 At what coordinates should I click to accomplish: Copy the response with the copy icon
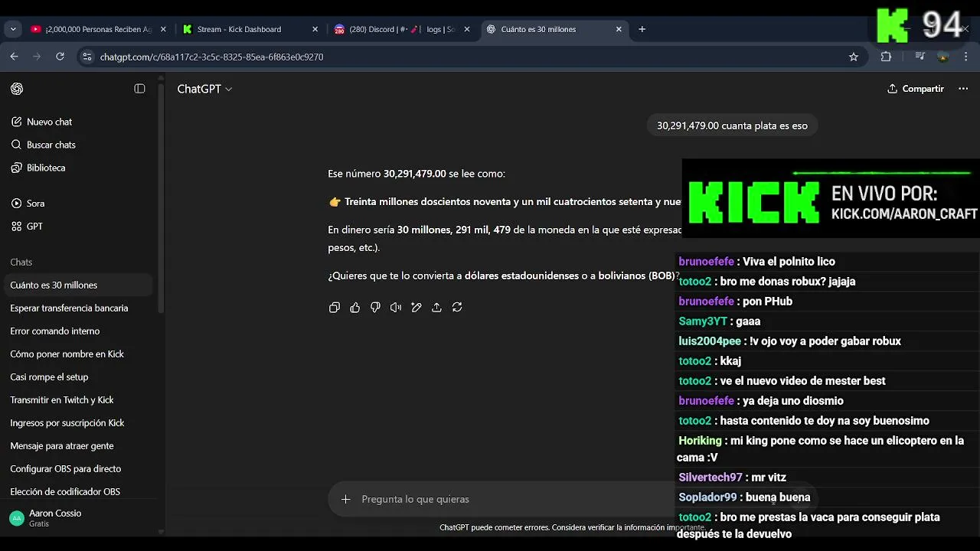pos(335,308)
